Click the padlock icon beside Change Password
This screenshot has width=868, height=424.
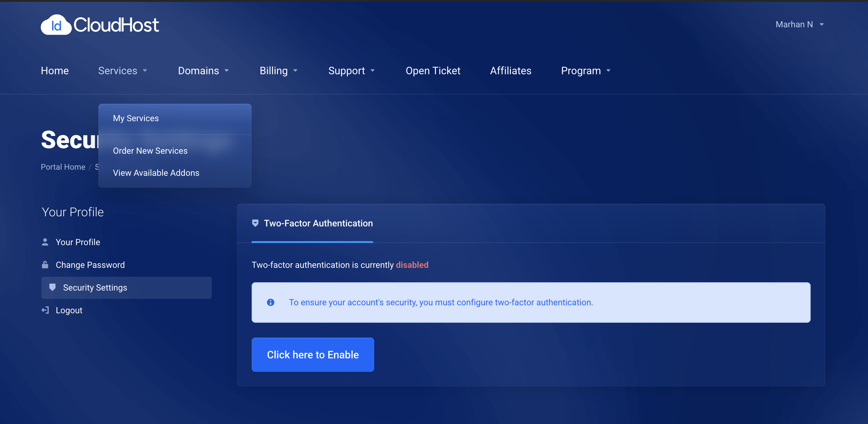(45, 264)
